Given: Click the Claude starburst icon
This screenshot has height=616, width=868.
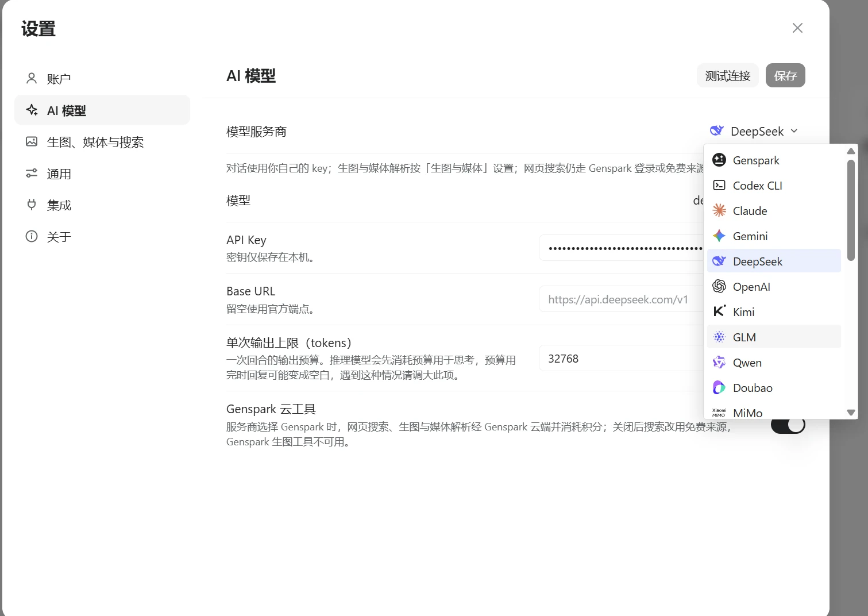Looking at the screenshot, I should pos(719,210).
